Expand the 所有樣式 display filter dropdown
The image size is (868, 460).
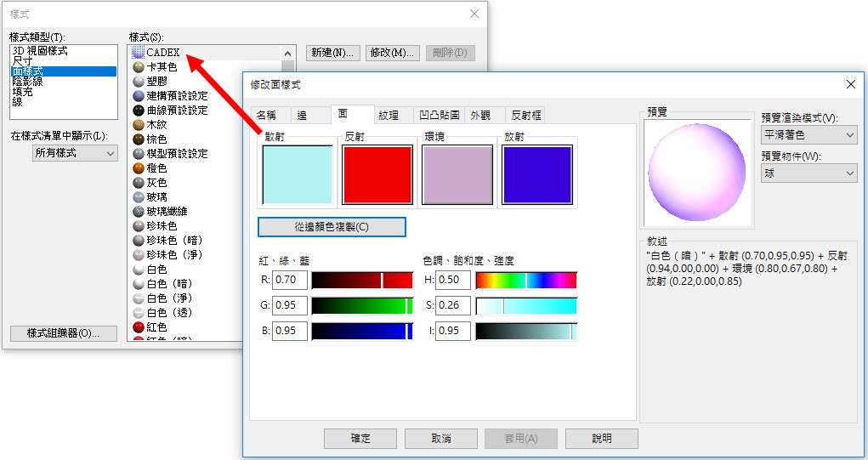[x=75, y=153]
